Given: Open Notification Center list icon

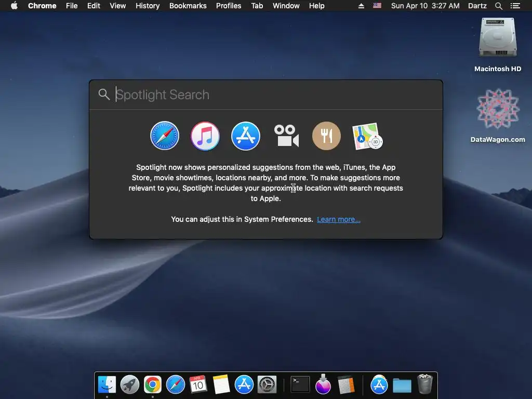Looking at the screenshot, I should pos(515,6).
